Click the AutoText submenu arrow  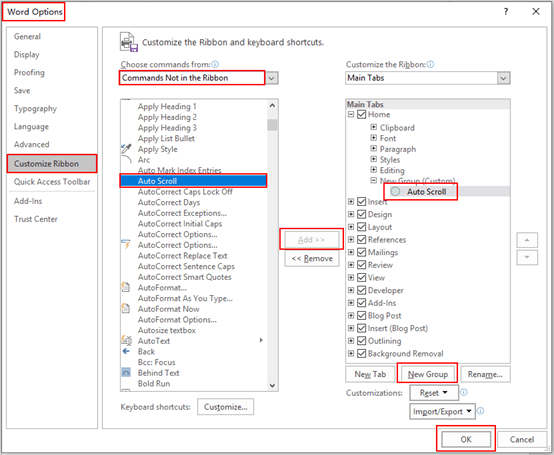point(261,340)
